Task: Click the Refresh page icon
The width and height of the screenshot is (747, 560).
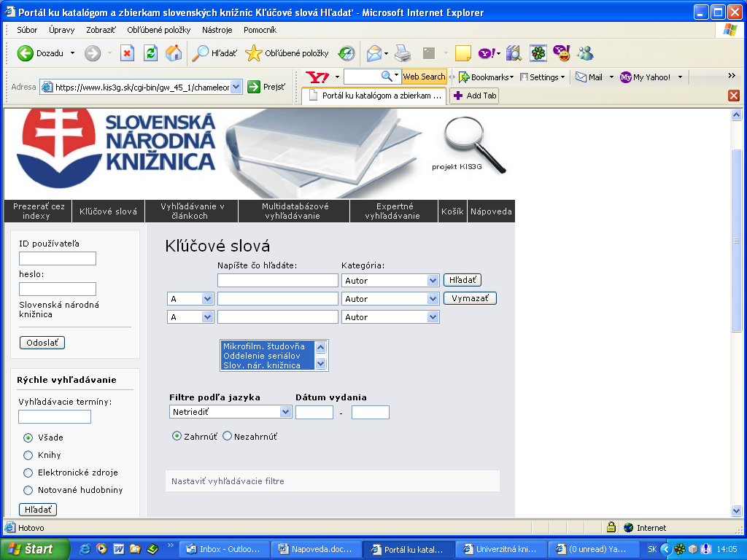Action: (x=150, y=53)
